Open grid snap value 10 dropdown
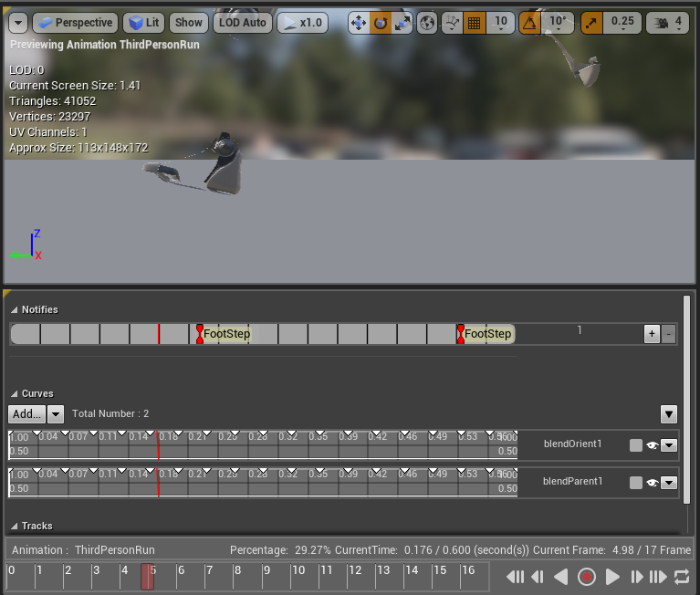This screenshot has width=700, height=595. (x=500, y=23)
